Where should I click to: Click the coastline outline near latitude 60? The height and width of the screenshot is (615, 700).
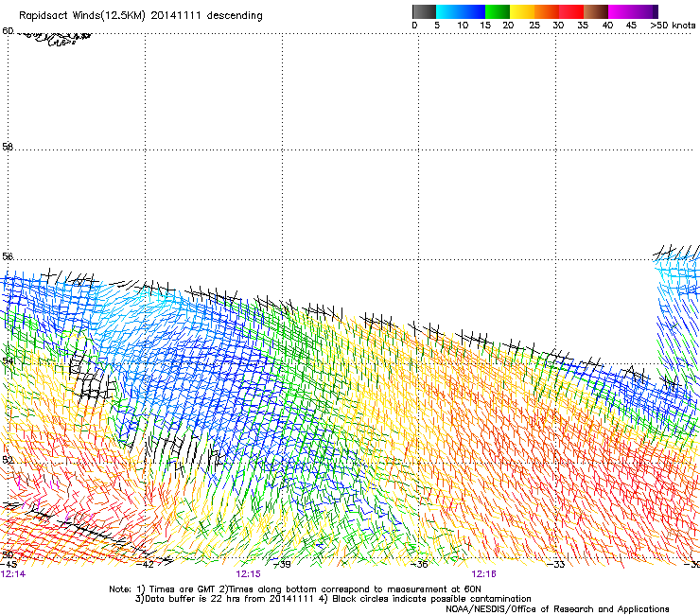point(56,39)
